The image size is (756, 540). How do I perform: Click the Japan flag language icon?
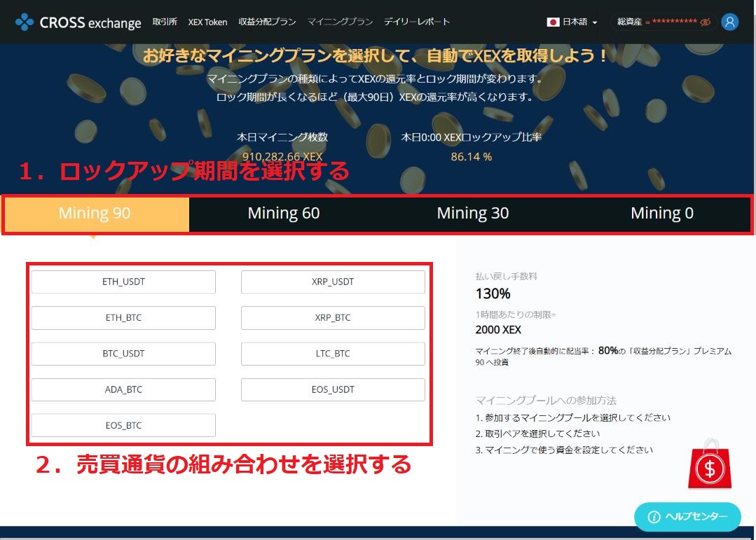(553, 22)
